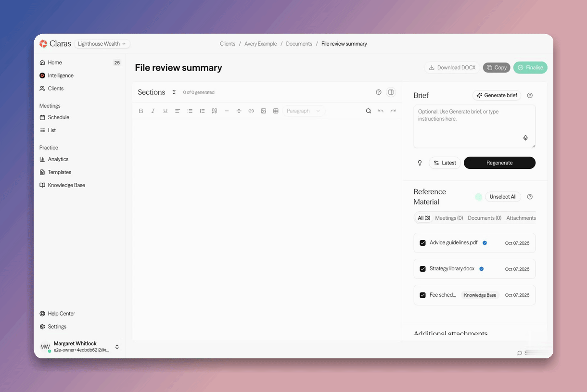Click the Generate brief button

tap(497, 95)
